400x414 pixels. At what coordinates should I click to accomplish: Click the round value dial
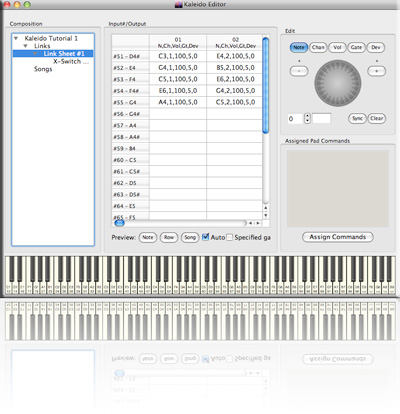click(338, 83)
